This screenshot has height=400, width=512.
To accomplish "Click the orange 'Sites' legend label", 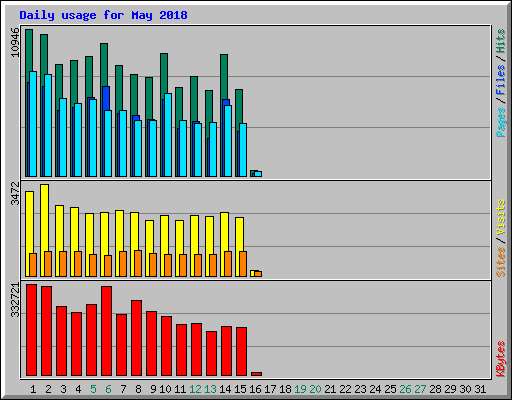I will point(501,262).
